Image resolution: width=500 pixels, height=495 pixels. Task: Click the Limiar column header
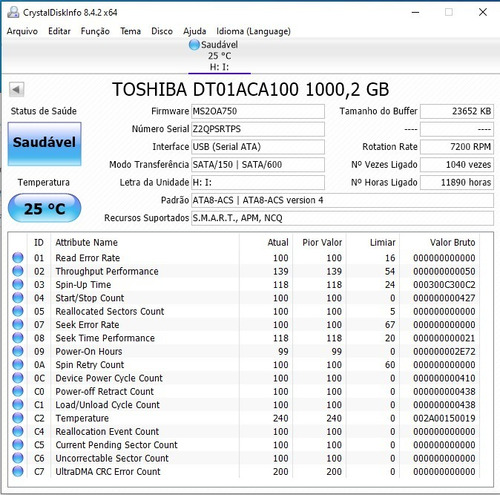pyautogui.click(x=383, y=242)
